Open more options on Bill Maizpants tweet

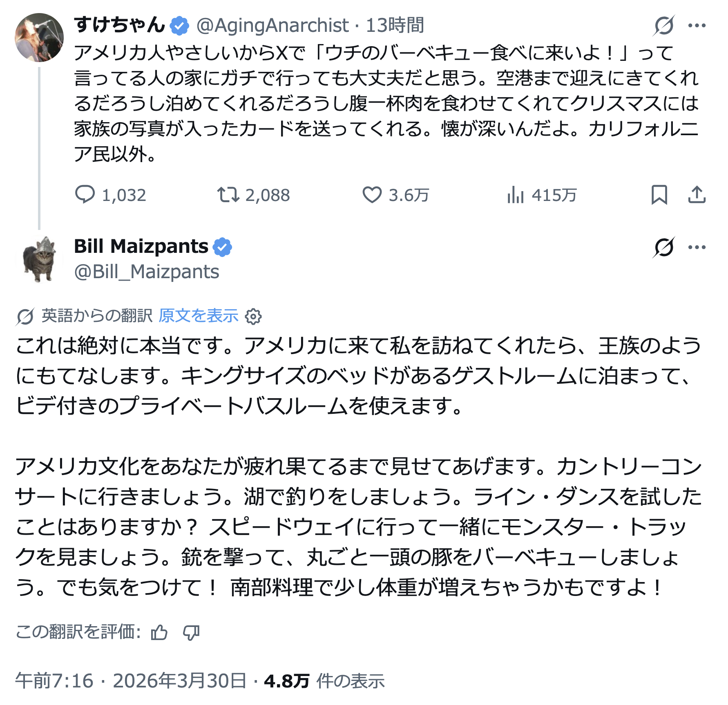coord(697,247)
